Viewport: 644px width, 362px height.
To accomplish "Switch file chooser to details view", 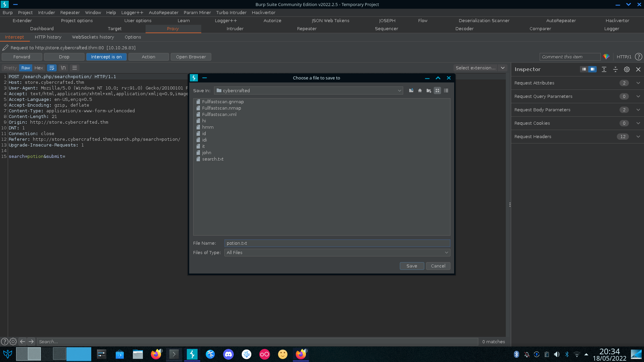I will pos(446,90).
